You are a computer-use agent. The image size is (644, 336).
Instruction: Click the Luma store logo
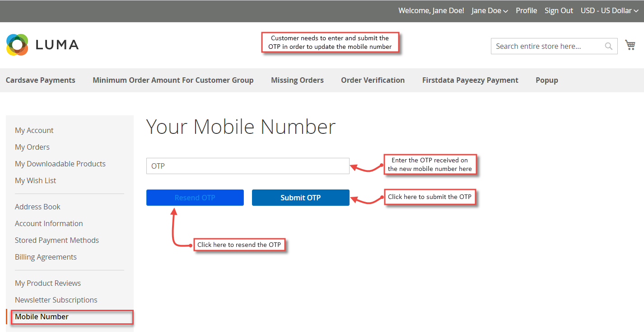(42, 44)
